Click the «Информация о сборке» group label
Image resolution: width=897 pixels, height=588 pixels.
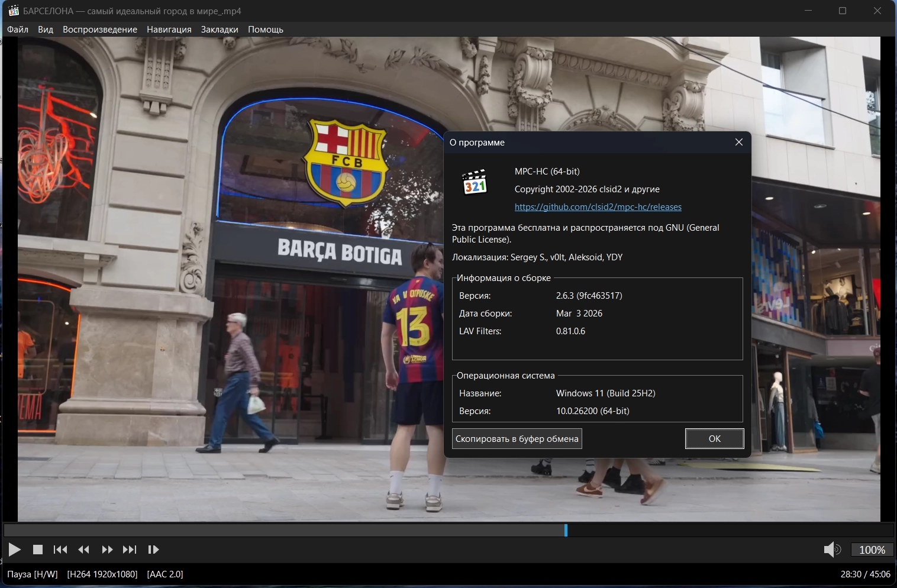tap(504, 278)
